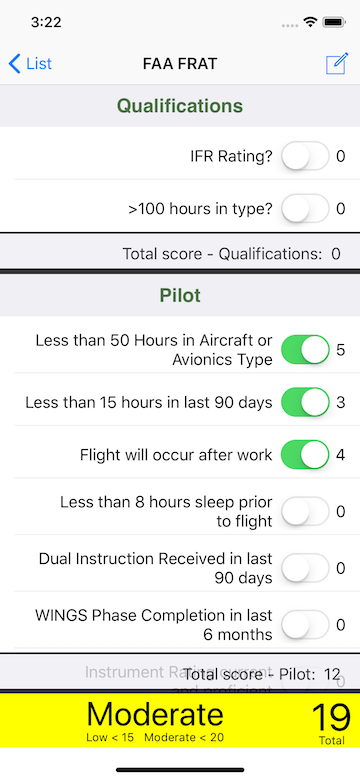Image resolution: width=360 pixels, height=780 pixels.
Task: Go back to List
Action: tap(30, 64)
